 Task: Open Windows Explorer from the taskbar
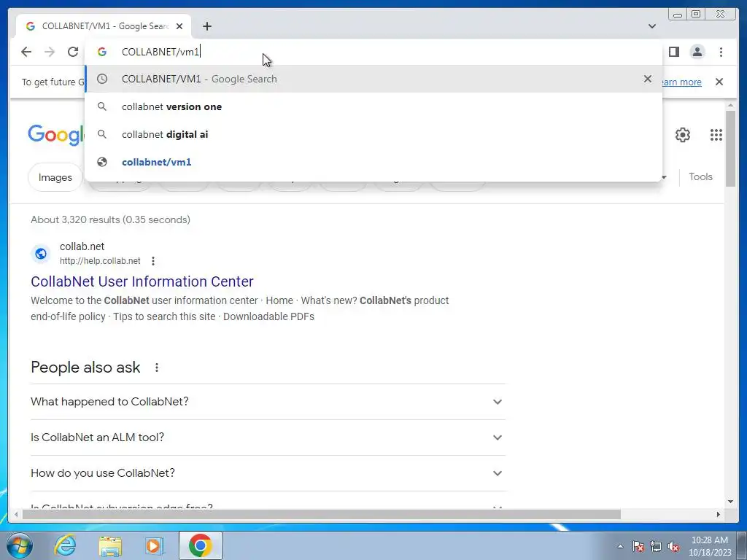(x=110, y=545)
